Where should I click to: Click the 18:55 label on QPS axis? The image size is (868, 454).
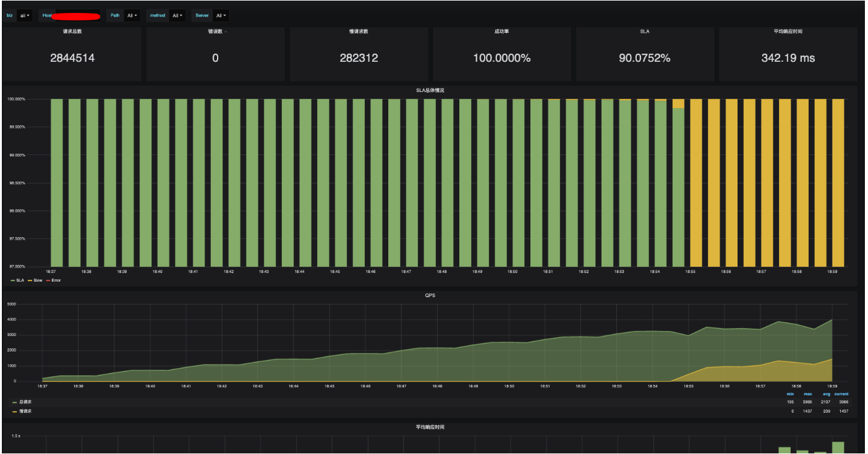point(689,386)
